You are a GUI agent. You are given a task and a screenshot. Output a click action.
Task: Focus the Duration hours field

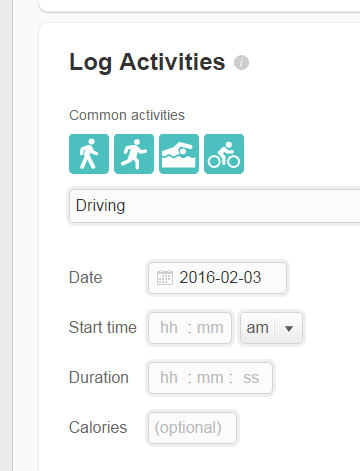pos(169,378)
